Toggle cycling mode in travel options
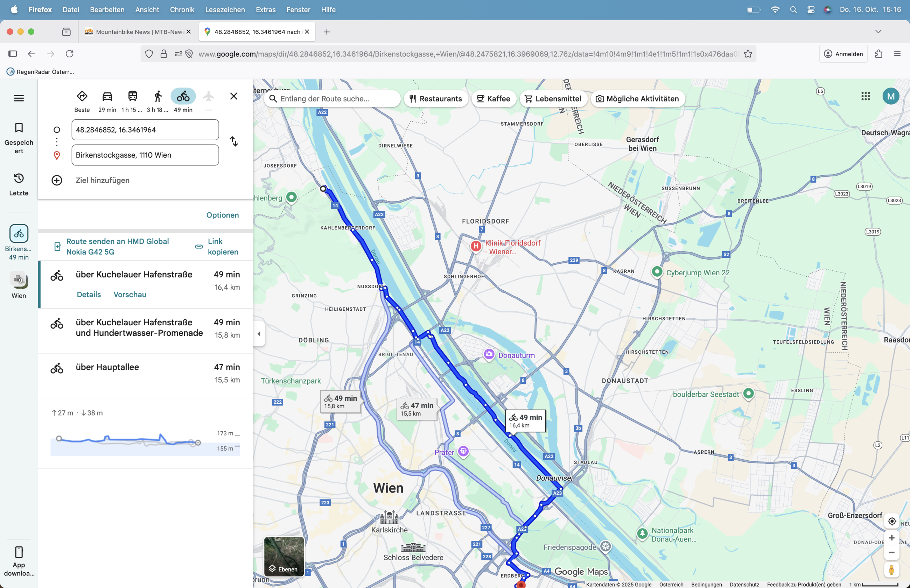Image resolution: width=910 pixels, height=588 pixels. point(183,96)
